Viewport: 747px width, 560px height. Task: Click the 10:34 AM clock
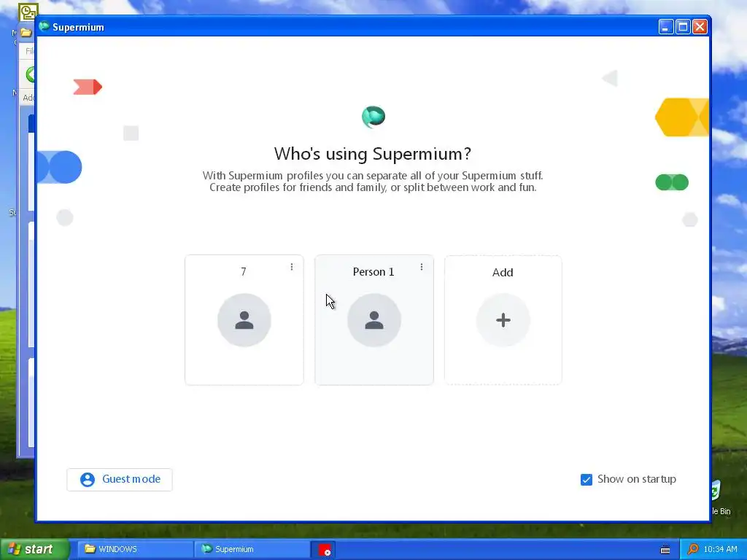pos(720,549)
